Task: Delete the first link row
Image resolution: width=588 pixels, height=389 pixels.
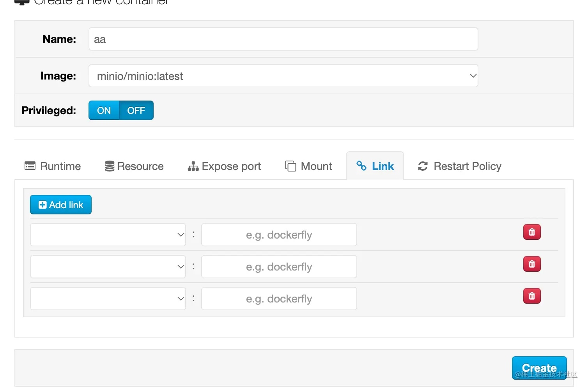Action: 531,232
